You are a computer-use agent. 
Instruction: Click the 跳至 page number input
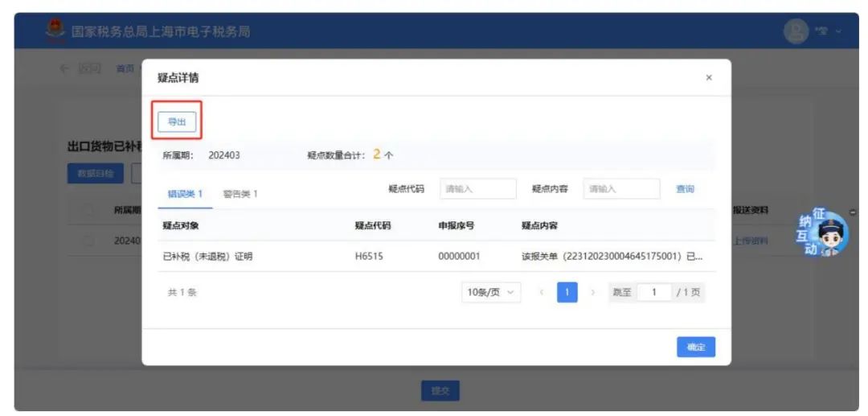point(654,293)
